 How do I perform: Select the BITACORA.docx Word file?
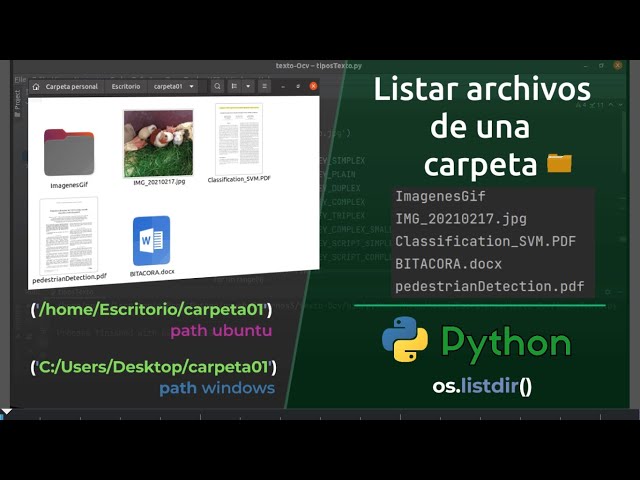pos(151,246)
